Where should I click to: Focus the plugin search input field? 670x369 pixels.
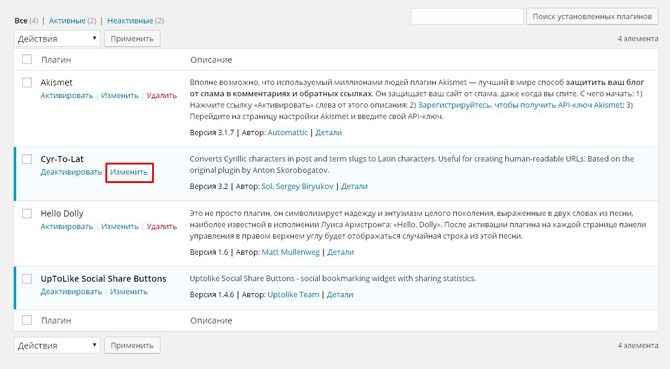point(467,17)
